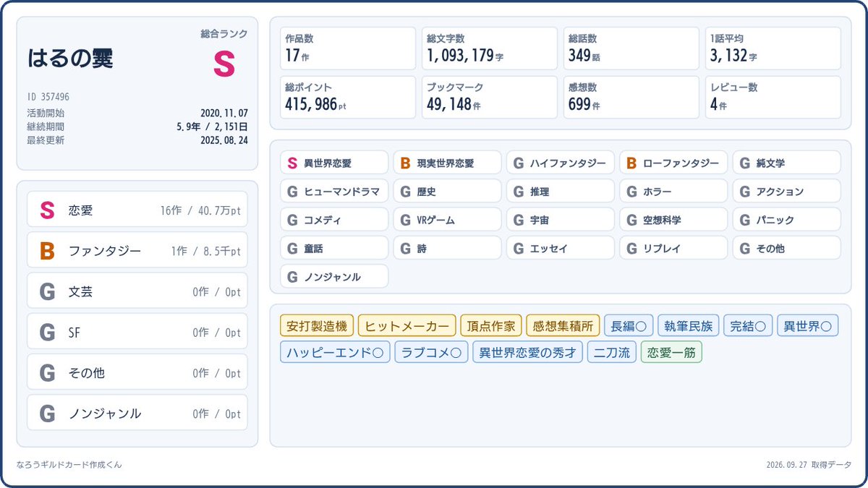Click the 感想数 699件 stat card
868x488 pixels.
coord(631,97)
